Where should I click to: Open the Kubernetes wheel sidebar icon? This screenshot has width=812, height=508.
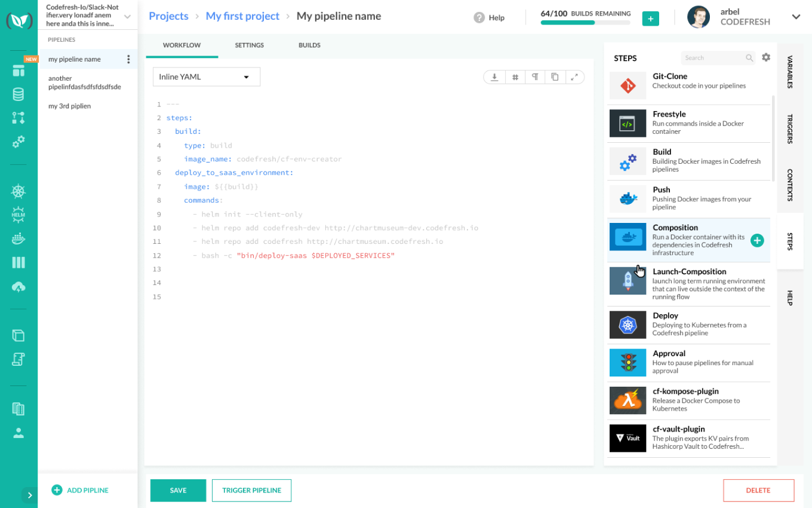(19, 192)
